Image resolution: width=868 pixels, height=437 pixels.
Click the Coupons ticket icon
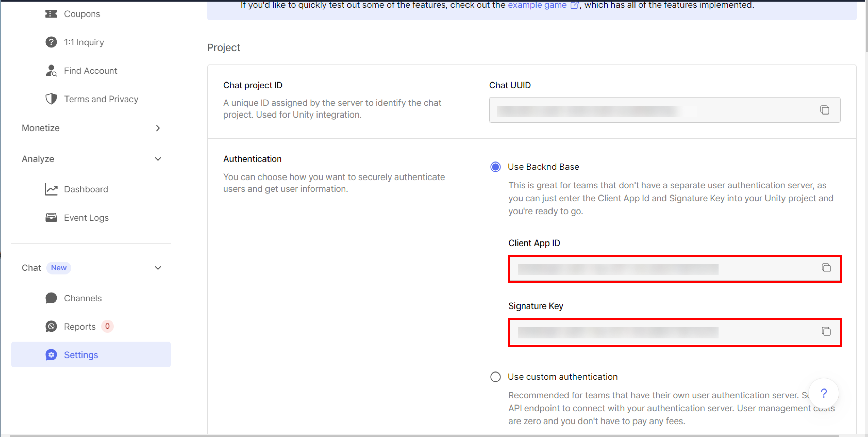coord(51,14)
